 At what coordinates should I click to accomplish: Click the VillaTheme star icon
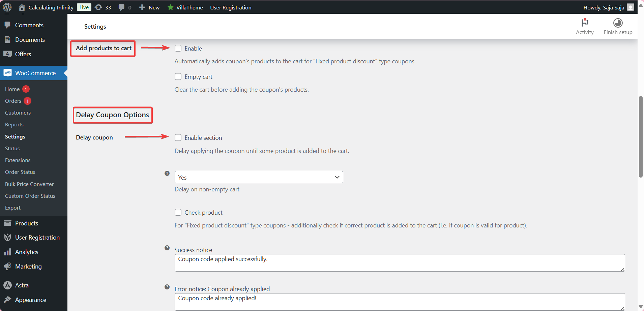click(x=171, y=7)
